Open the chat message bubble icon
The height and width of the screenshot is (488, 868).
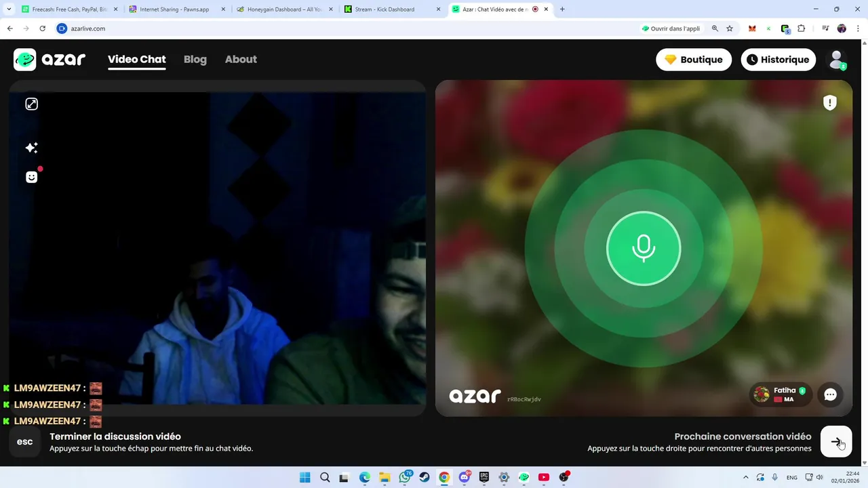click(830, 394)
